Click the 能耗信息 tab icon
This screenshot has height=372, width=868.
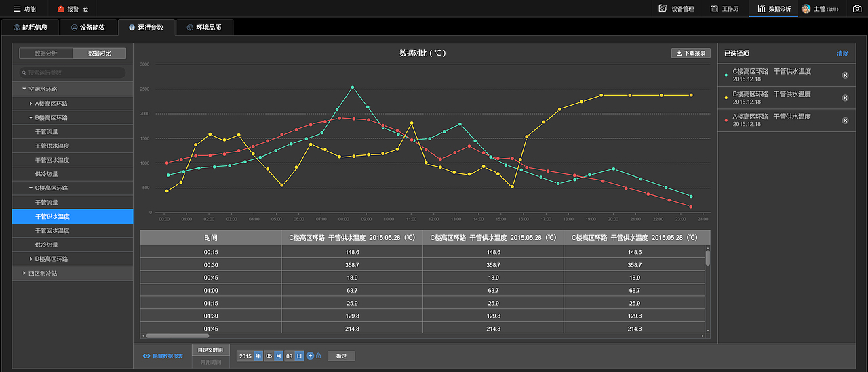coord(16,28)
